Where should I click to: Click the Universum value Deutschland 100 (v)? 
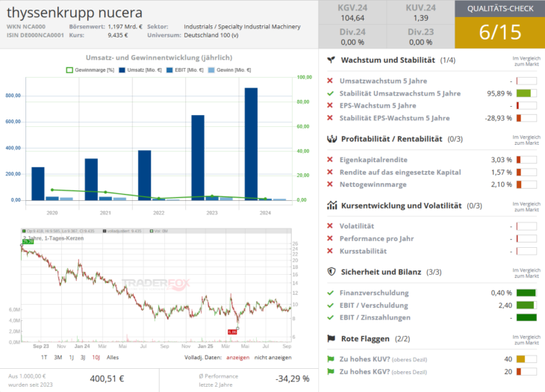point(211,35)
